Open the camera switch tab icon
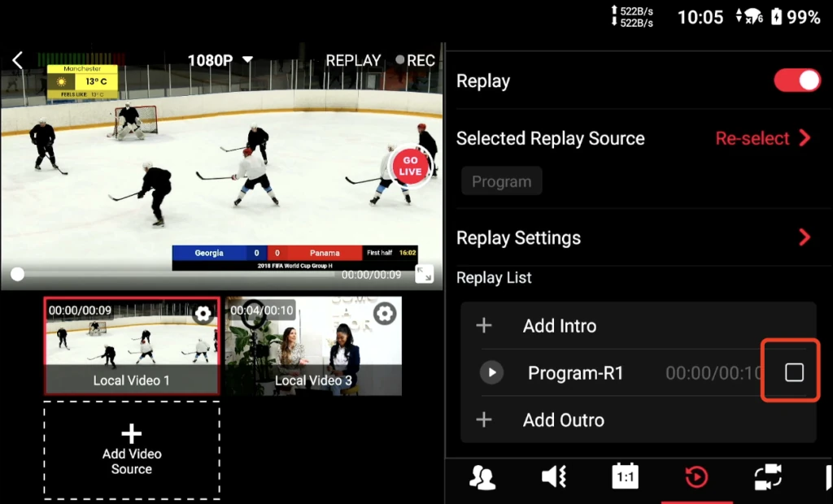The image size is (833, 504). pos(767,477)
